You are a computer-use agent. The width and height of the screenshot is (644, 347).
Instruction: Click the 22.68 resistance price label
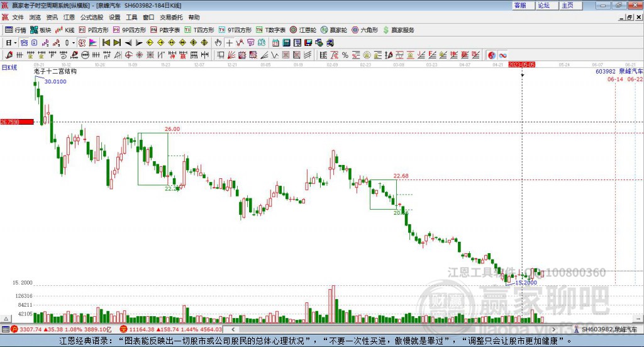tap(401, 176)
